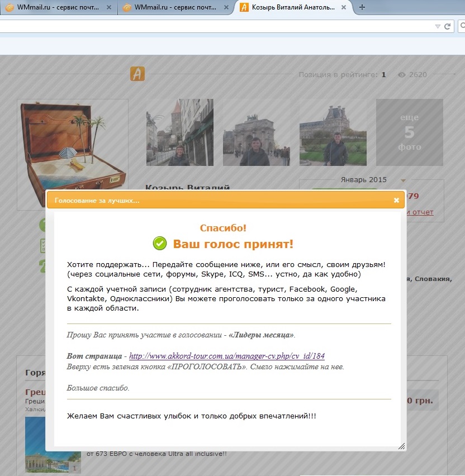Click the dialog title 'Голосование за лучших...'

(x=97, y=201)
